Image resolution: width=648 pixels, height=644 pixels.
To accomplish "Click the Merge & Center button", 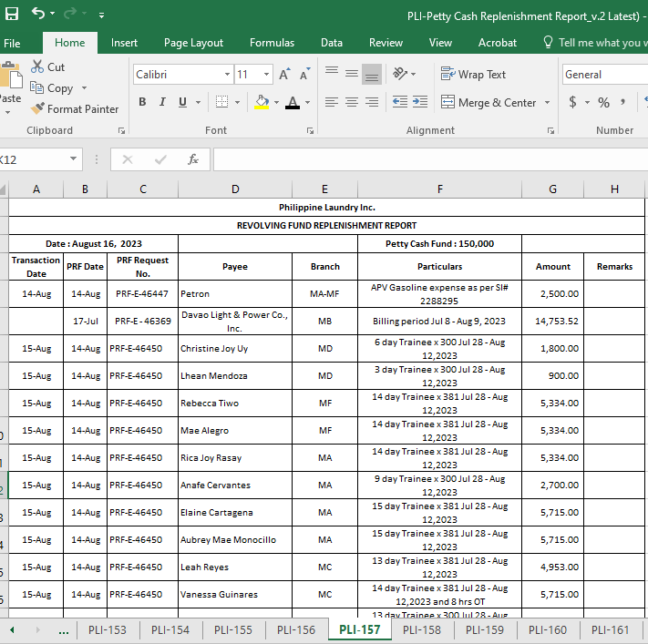I will (x=489, y=102).
